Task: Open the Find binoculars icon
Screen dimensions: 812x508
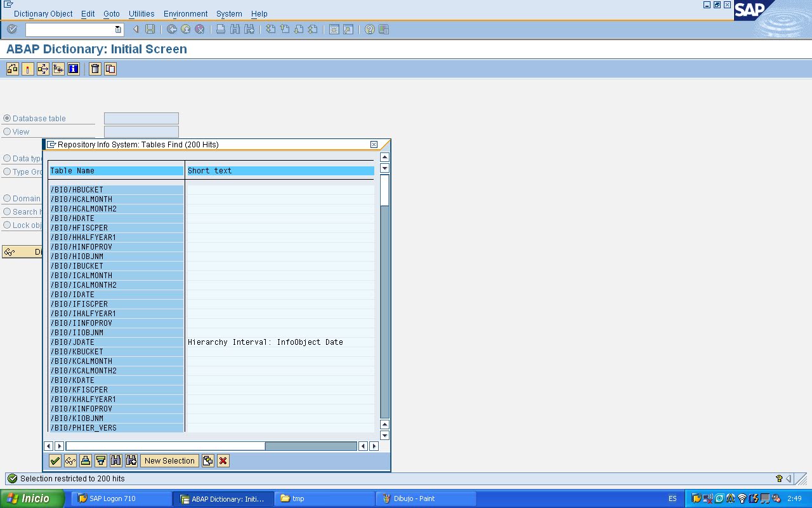Action: click(115, 460)
